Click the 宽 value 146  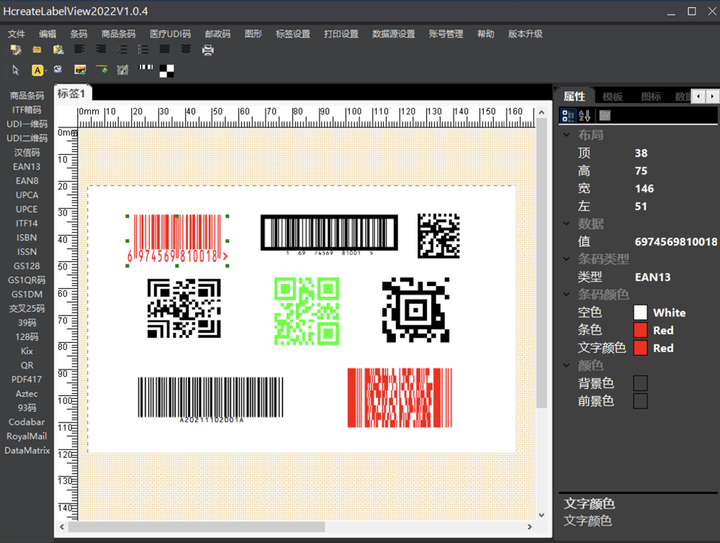coord(644,188)
